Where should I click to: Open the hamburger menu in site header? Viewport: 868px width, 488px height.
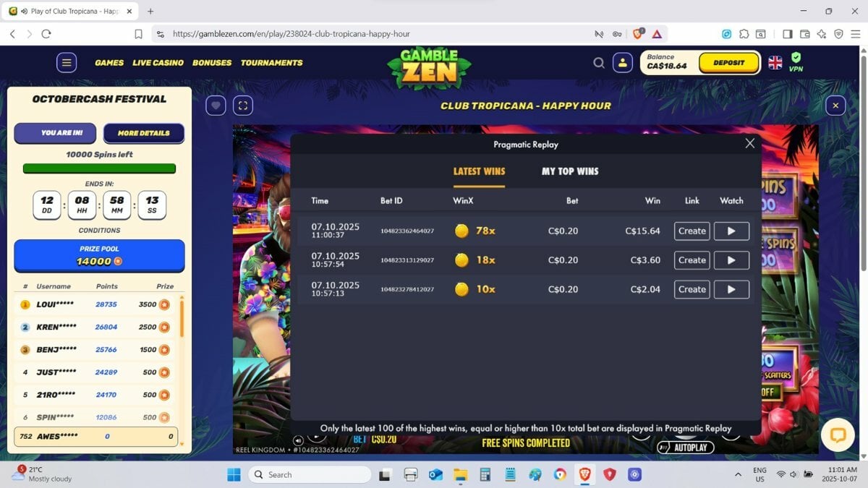(67, 63)
